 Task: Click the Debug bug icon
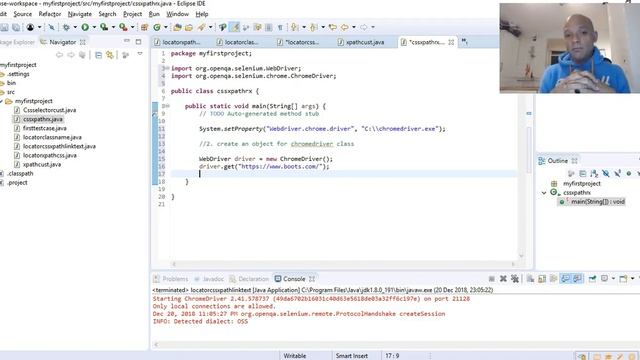click(x=66, y=27)
